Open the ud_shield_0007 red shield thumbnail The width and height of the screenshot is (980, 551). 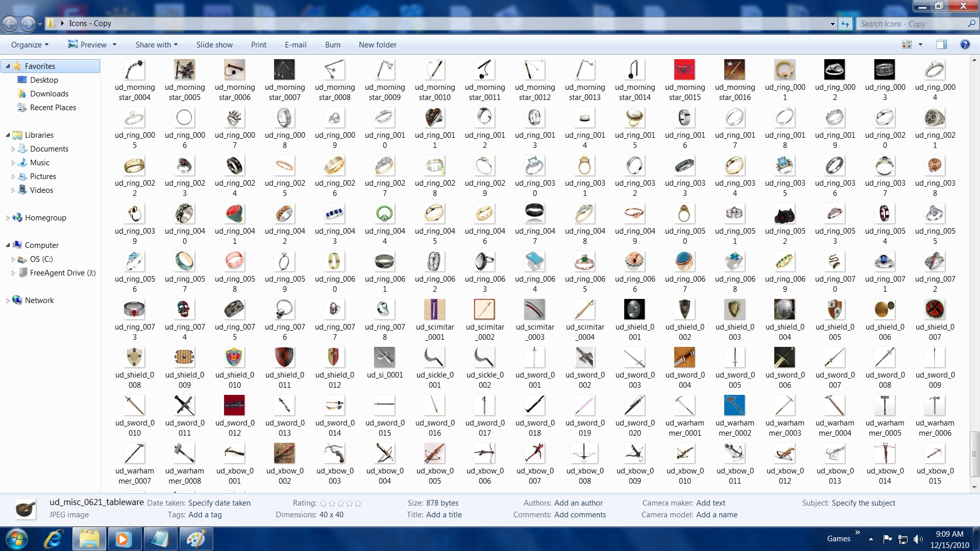(x=935, y=309)
